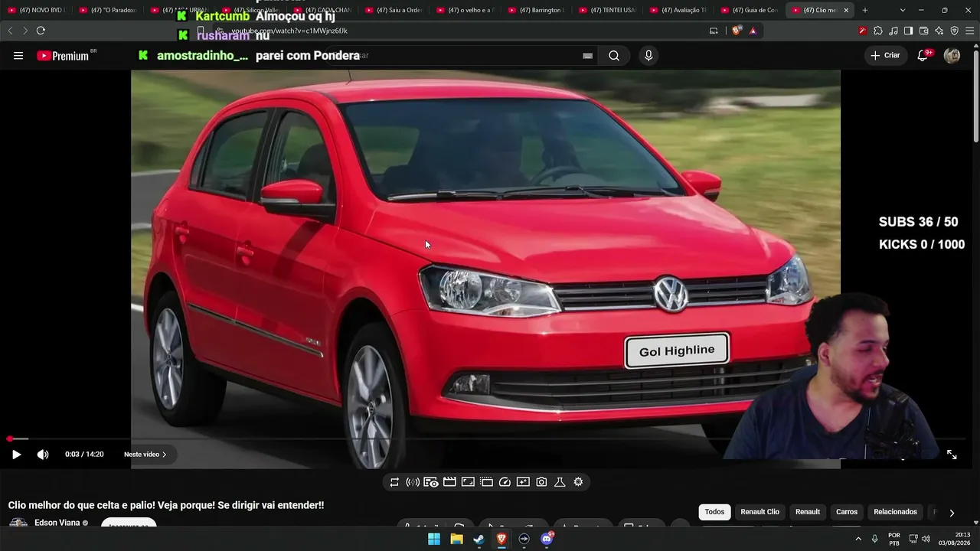Viewport: 980px width, 551px height.
Task: Open the playback speed gauge icon
Action: coord(505,482)
